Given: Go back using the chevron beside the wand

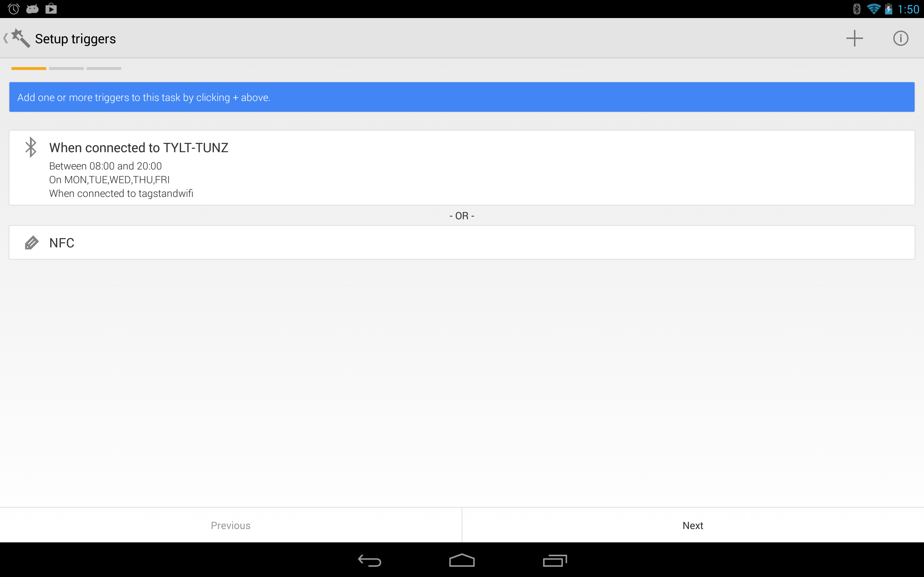Looking at the screenshot, I should click(x=5, y=38).
